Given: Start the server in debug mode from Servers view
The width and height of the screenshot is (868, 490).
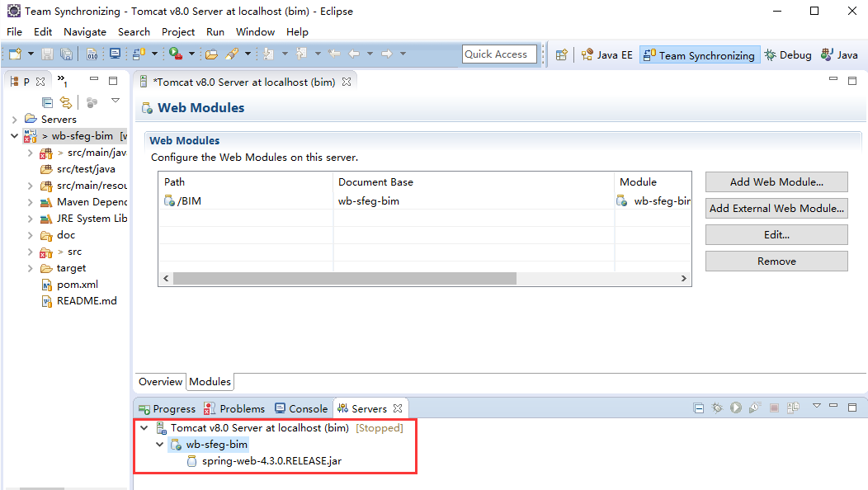Looking at the screenshot, I should [x=717, y=408].
